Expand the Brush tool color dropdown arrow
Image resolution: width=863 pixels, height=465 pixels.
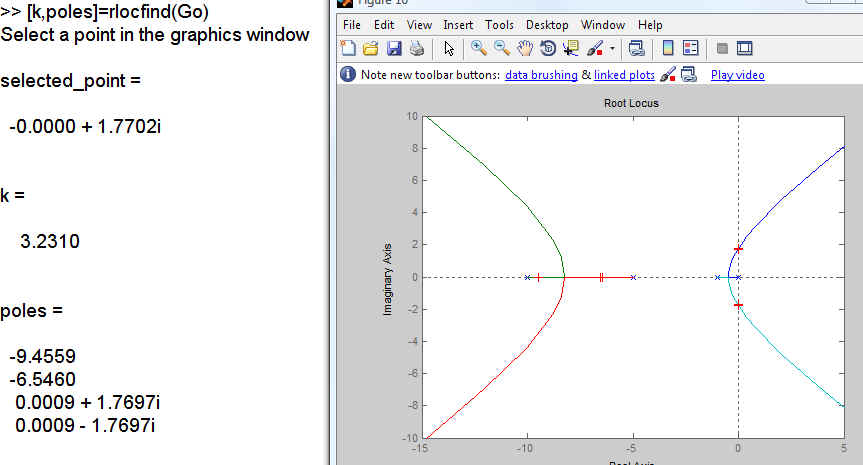coord(611,48)
